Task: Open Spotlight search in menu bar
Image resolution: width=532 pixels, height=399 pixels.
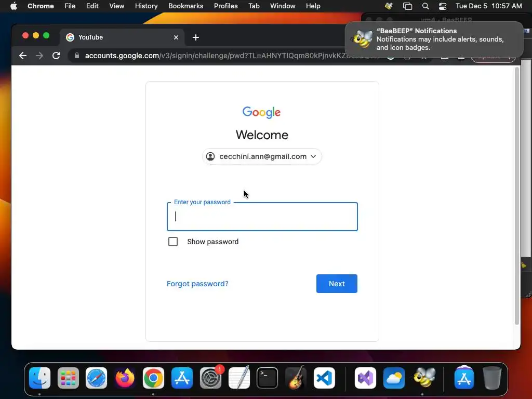Action: click(425, 6)
